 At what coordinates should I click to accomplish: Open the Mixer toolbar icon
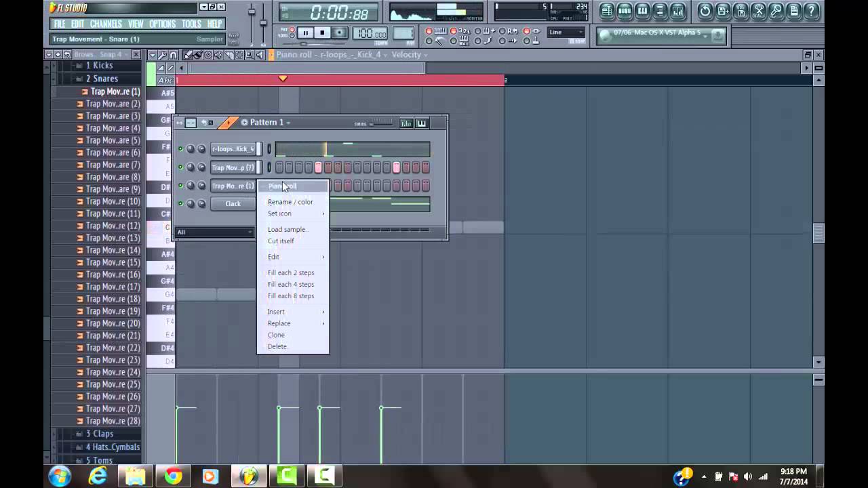(678, 11)
